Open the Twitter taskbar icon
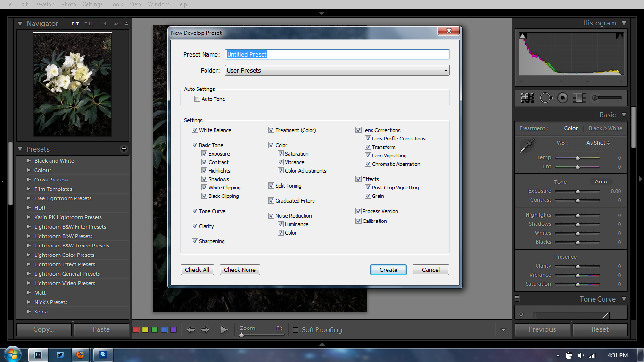Image resolution: width=644 pixels, height=362 pixels. (60, 355)
